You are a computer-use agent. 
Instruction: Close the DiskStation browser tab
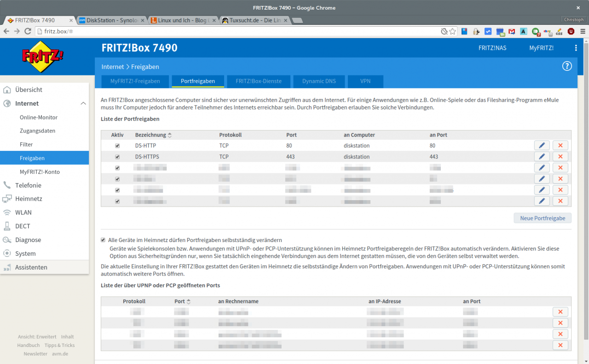[143, 21]
